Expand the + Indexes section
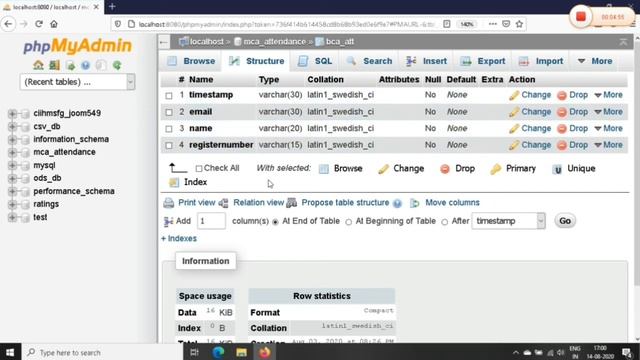 pyautogui.click(x=179, y=238)
